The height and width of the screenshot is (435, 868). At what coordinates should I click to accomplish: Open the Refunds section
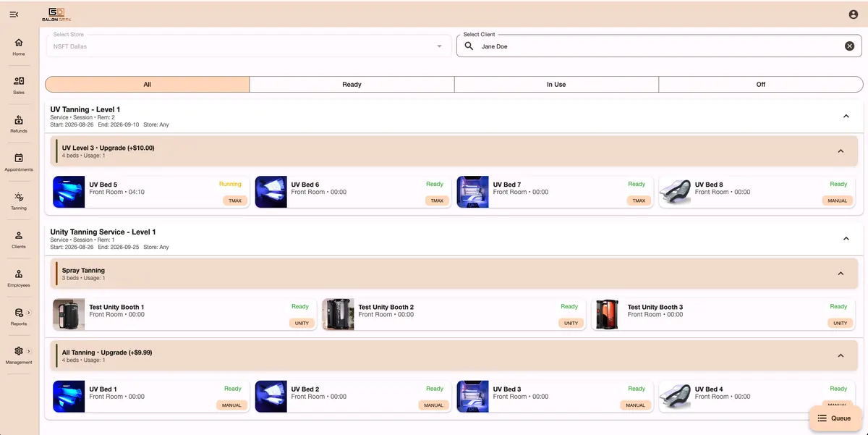(19, 124)
